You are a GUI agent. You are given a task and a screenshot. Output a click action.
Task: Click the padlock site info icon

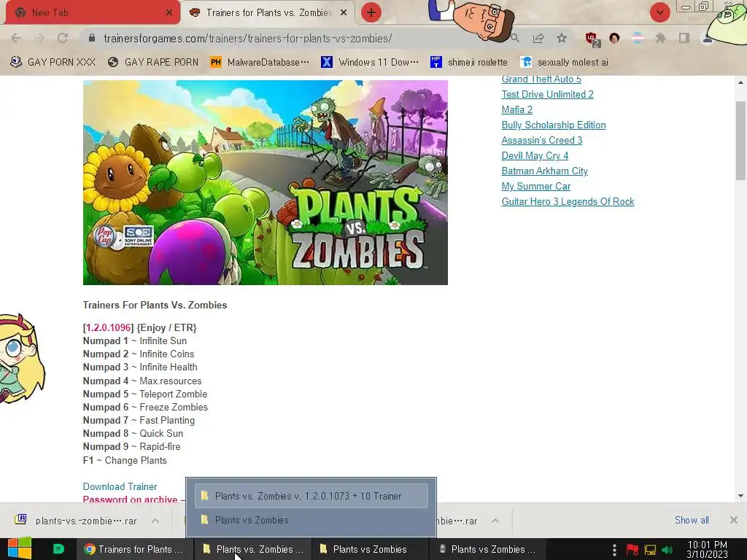point(91,38)
